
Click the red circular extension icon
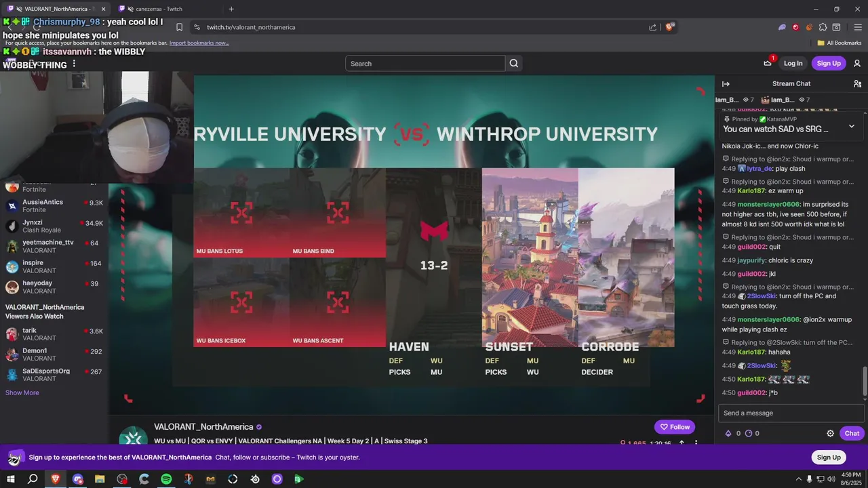click(796, 27)
